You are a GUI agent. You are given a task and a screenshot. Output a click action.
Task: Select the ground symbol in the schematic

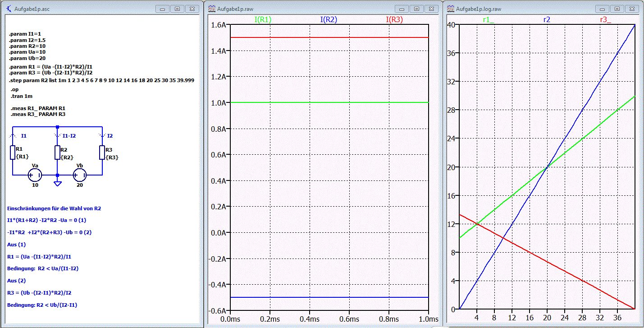point(57,183)
